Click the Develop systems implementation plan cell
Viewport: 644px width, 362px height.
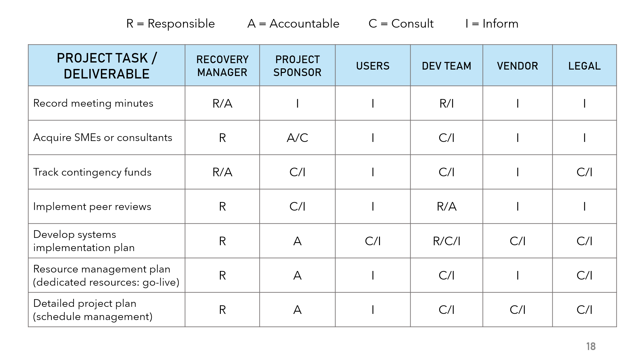click(106, 241)
